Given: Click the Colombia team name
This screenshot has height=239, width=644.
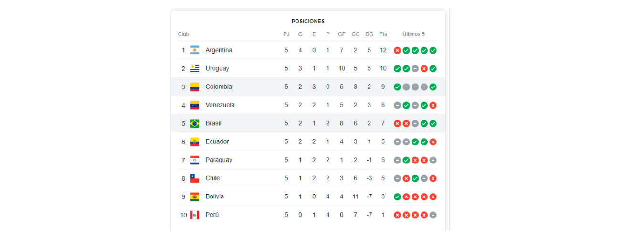Looking at the screenshot, I should point(219,87).
